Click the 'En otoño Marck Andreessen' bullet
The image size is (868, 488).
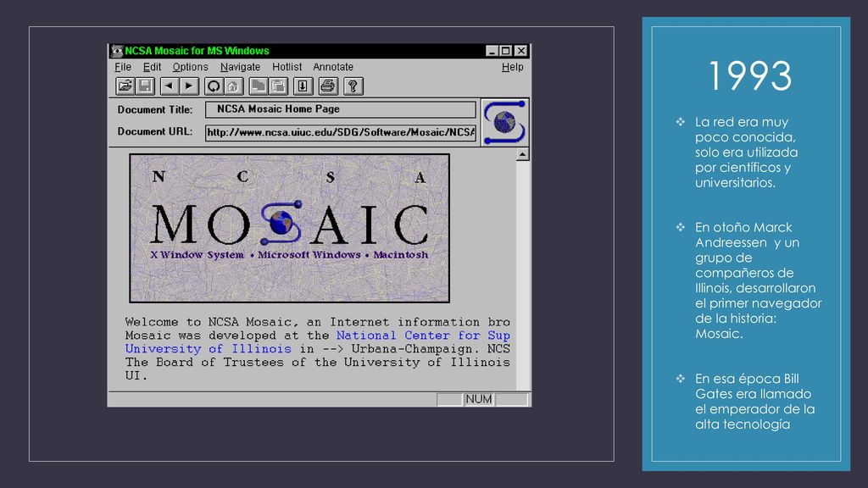pos(759,280)
